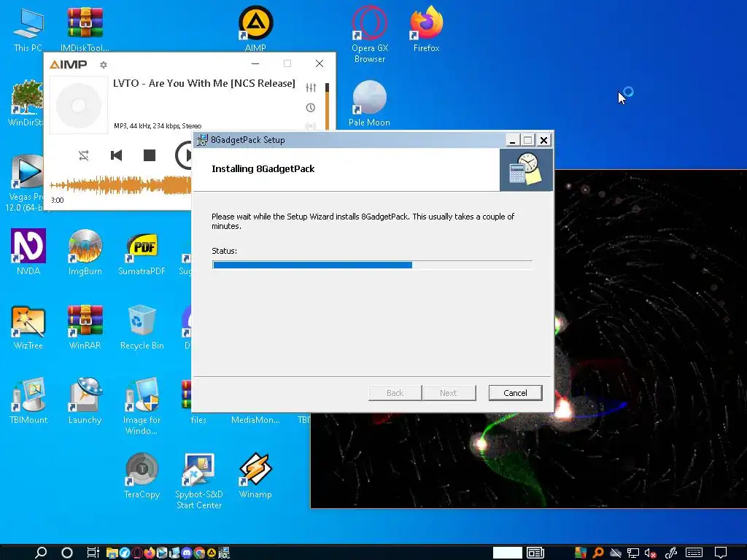Select the WizTree desktop shortcut
The height and width of the screenshot is (560, 747).
(28, 327)
